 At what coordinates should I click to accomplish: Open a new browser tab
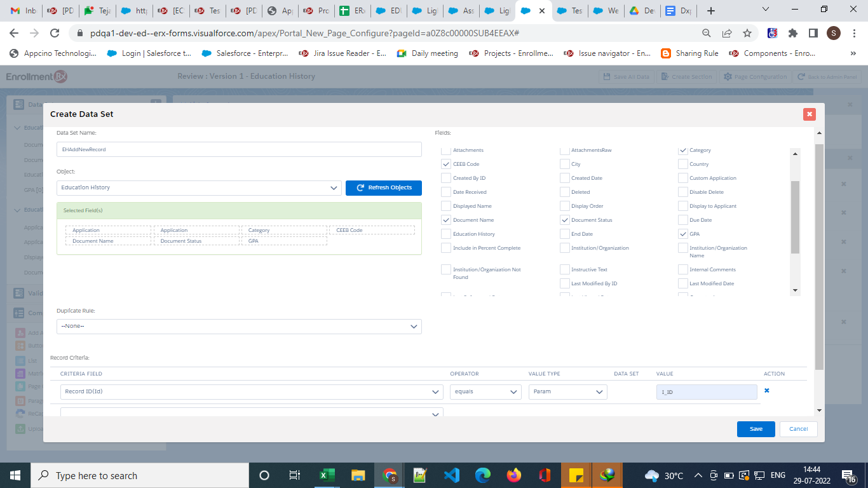coord(711,11)
